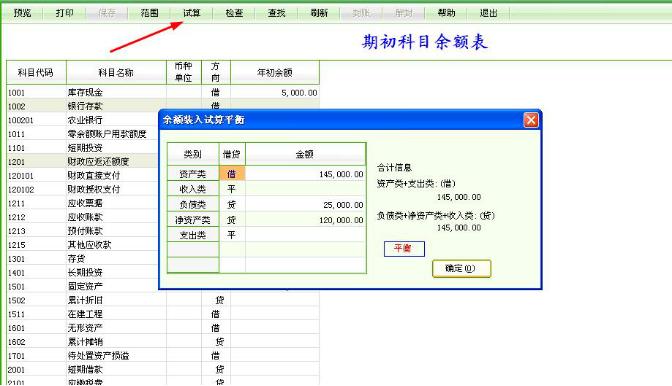The width and height of the screenshot is (672, 386).
Task: Select the 短期借款 row
Action: coord(163,369)
